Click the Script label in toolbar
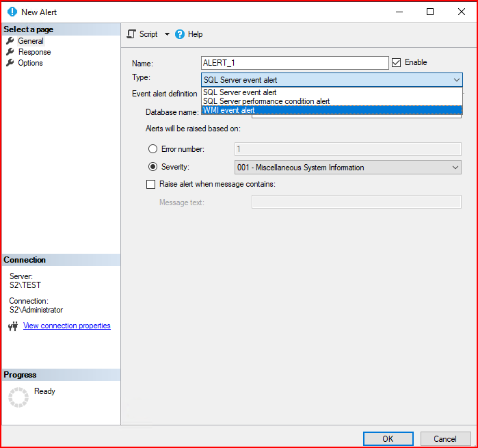Viewport: 478px width, 448px height. 148,34
